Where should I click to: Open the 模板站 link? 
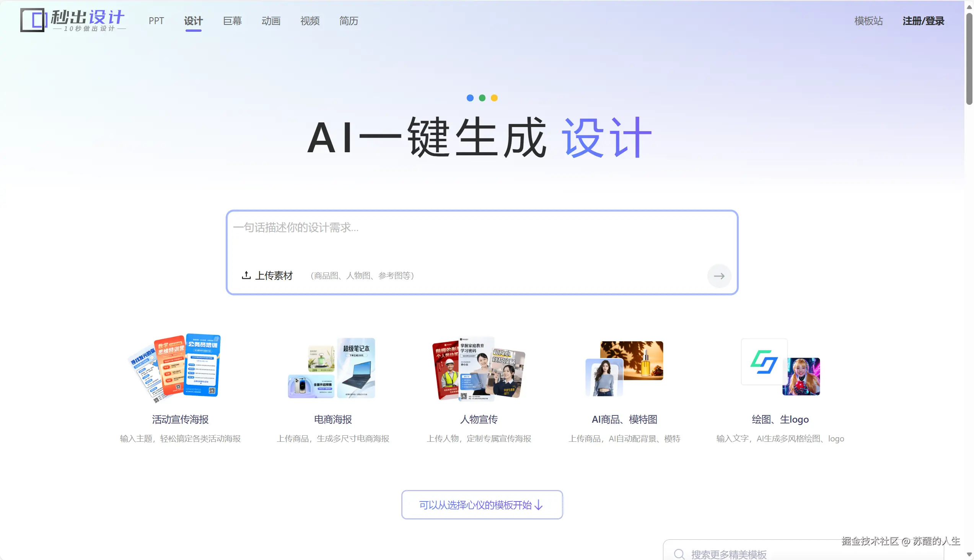pyautogui.click(x=868, y=21)
